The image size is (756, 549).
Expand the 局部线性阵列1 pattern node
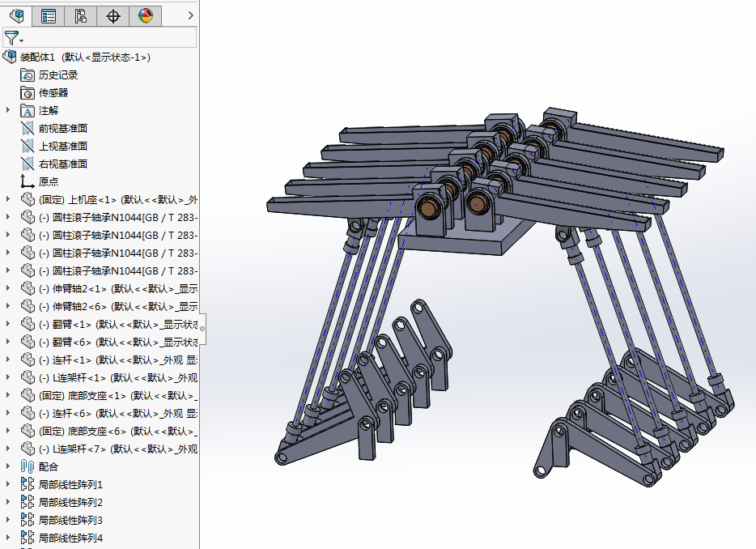(x=8, y=484)
